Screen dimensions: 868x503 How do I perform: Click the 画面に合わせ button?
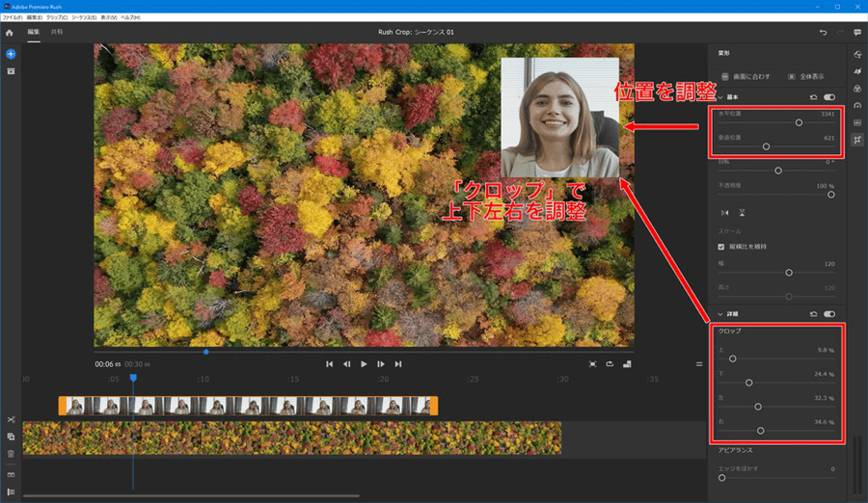[746, 75]
